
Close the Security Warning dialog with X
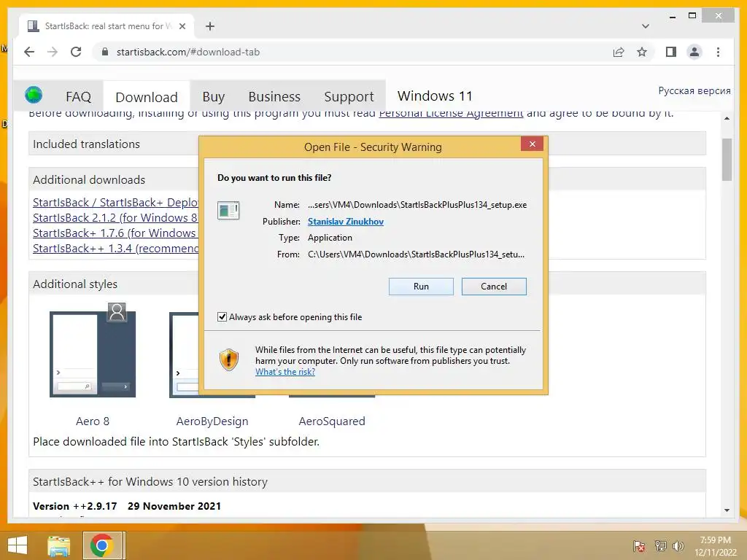532,144
